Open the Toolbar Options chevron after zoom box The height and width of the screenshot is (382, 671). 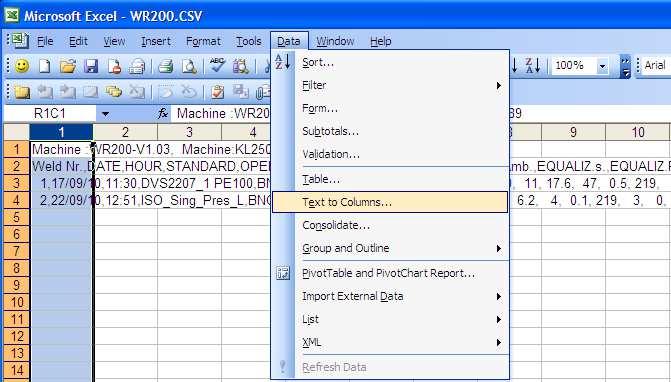point(625,66)
